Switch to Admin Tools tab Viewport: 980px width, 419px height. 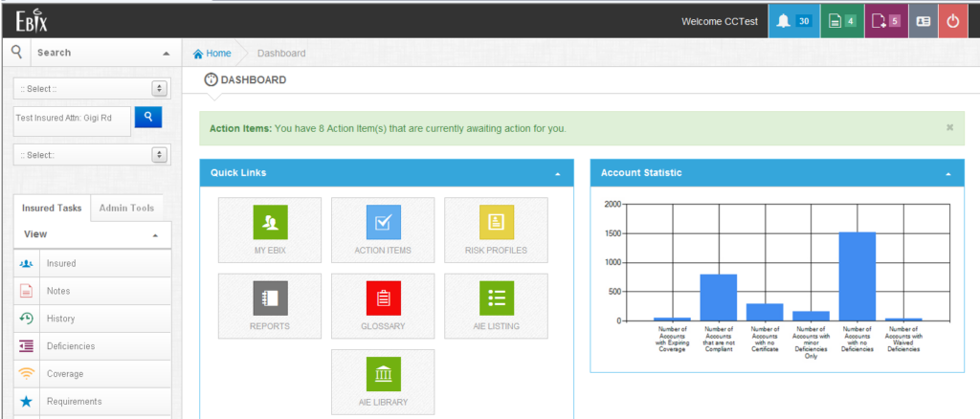(x=127, y=208)
